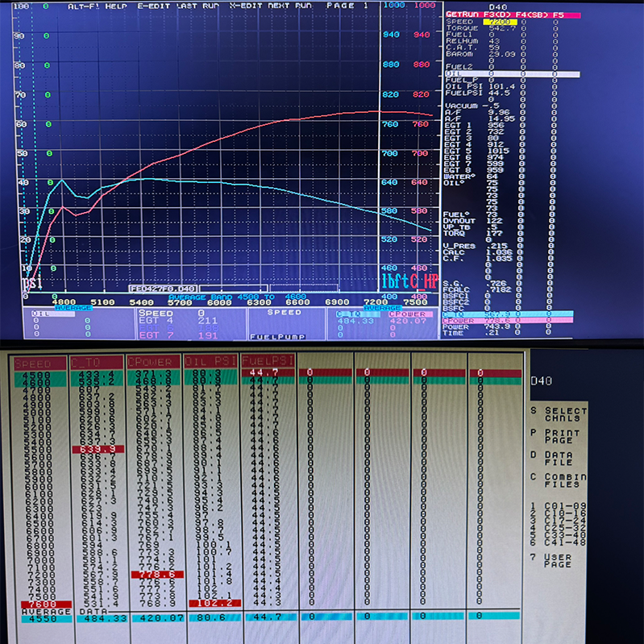The height and width of the screenshot is (644, 644).
Task: Click the highlighted 7600 speed cell
Action: click(x=41, y=603)
